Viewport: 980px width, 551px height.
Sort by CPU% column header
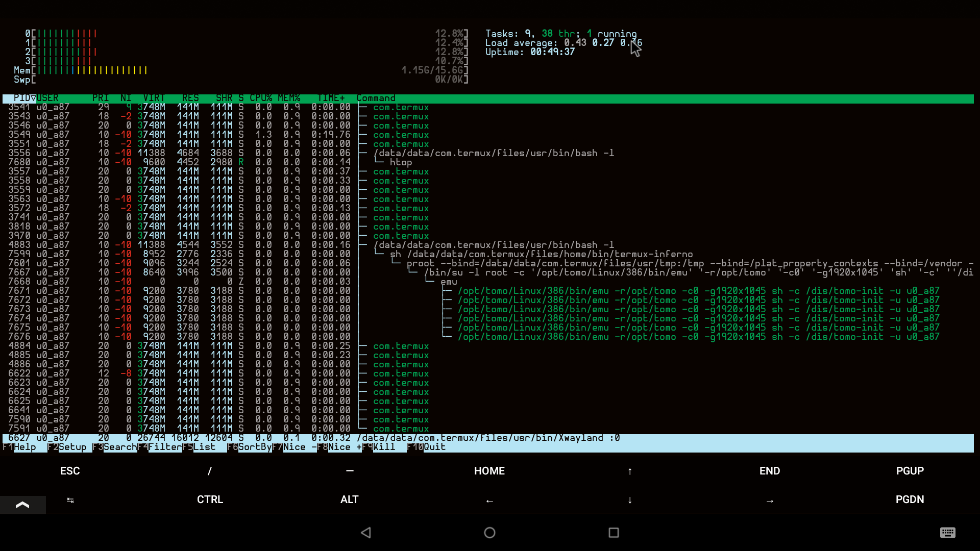click(x=261, y=98)
